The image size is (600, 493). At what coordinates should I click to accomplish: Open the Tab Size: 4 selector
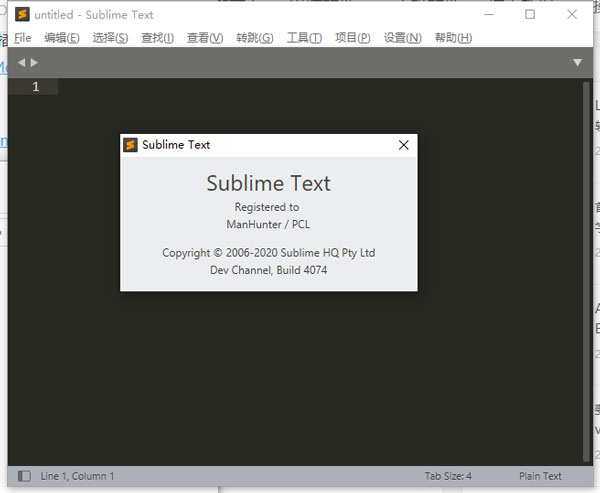click(448, 476)
